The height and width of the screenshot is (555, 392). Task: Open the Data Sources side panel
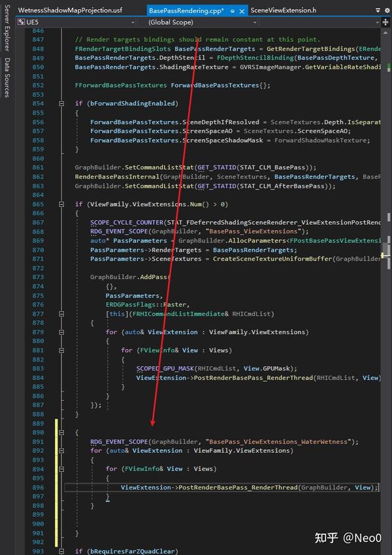[x=7, y=78]
